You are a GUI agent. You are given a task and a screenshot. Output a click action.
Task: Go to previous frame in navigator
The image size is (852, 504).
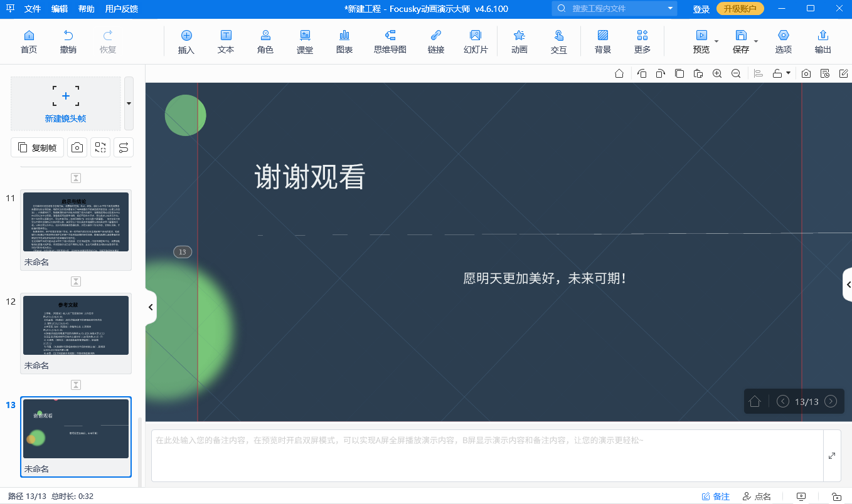click(x=783, y=401)
